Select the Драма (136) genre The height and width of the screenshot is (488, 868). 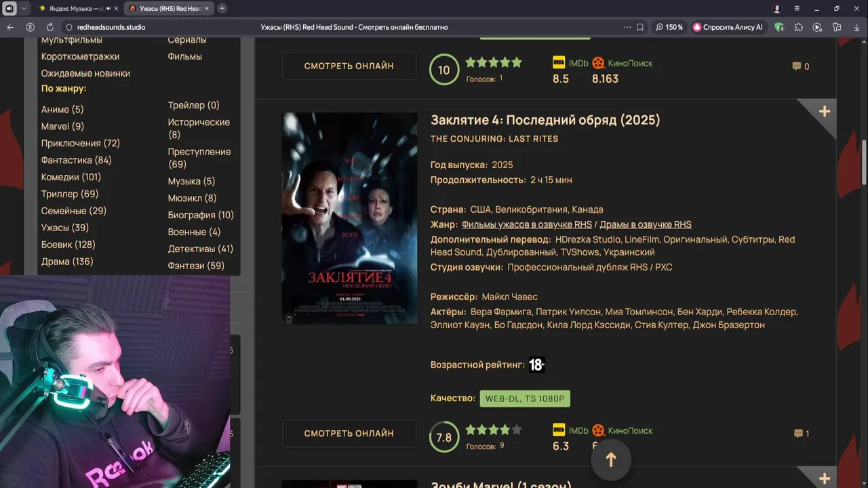click(x=67, y=262)
